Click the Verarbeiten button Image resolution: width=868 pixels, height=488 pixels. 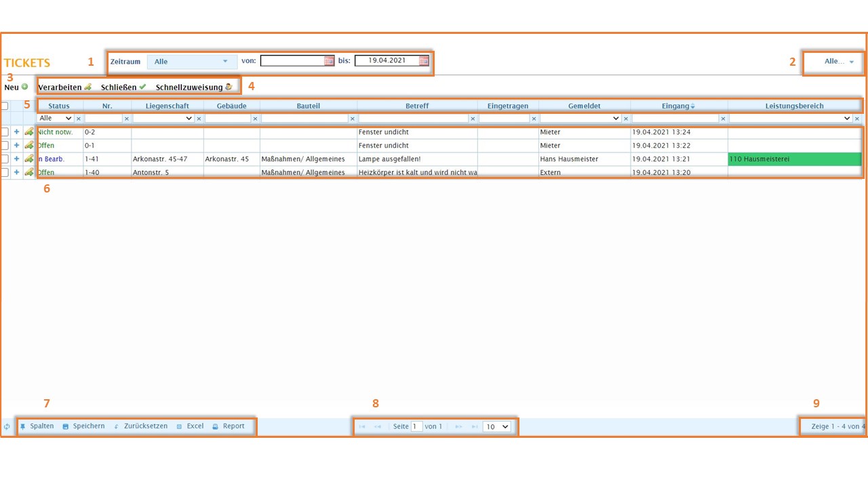(65, 87)
